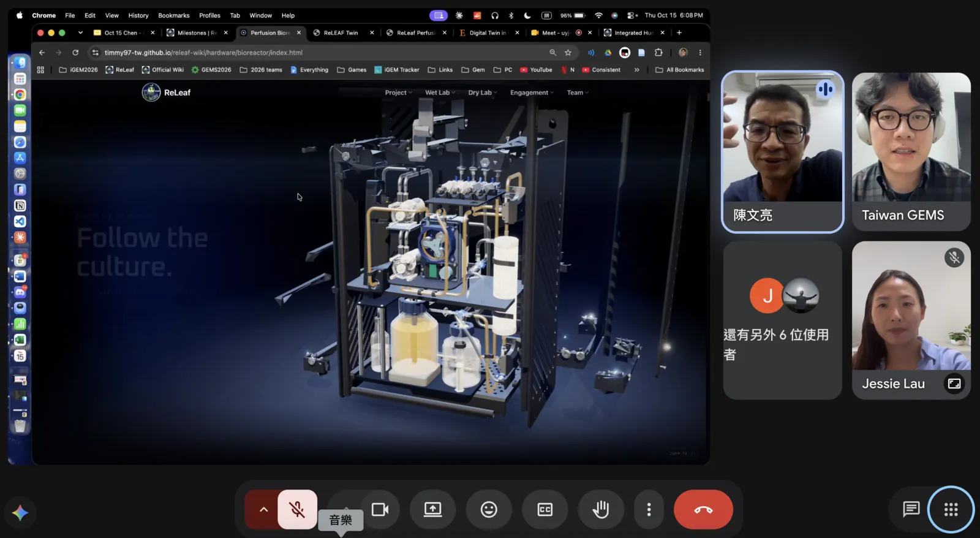Open the iGEM Tracker bookmark
This screenshot has width=980, height=538.
coord(397,70)
